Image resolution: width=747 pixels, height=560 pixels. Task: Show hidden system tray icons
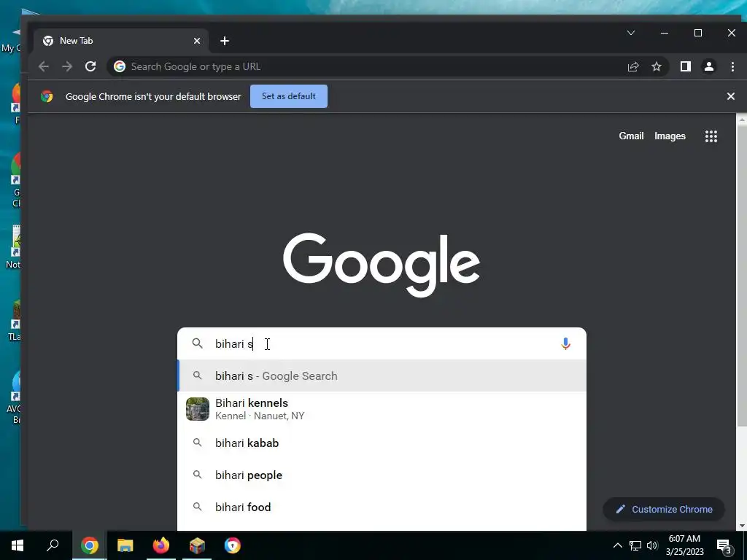click(x=617, y=545)
